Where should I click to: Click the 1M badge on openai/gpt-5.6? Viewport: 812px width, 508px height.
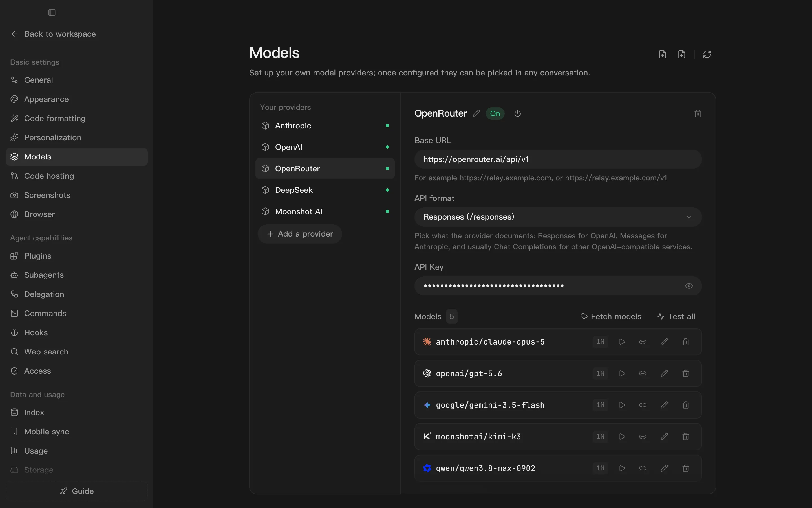[600, 374]
